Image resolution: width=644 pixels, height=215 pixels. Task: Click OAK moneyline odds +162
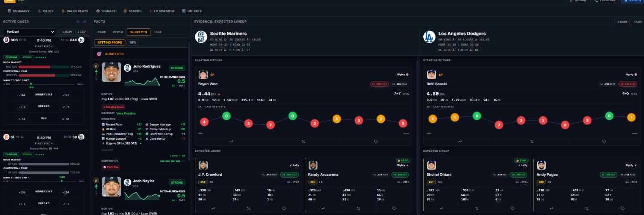tap(66, 95)
